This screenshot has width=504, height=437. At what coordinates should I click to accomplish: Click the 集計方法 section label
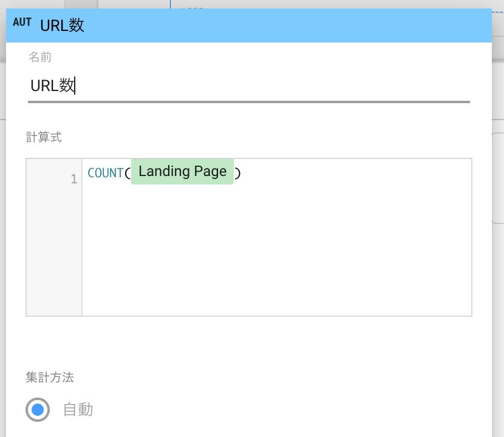[x=50, y=378]
